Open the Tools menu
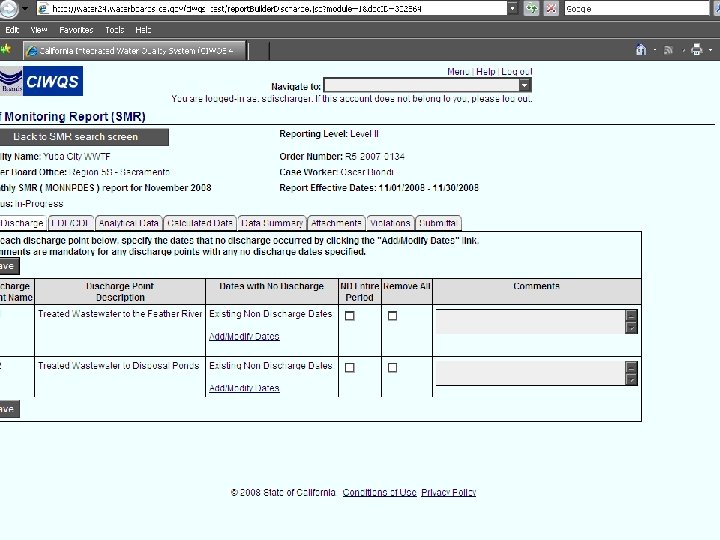 click(x=114, y=30)
